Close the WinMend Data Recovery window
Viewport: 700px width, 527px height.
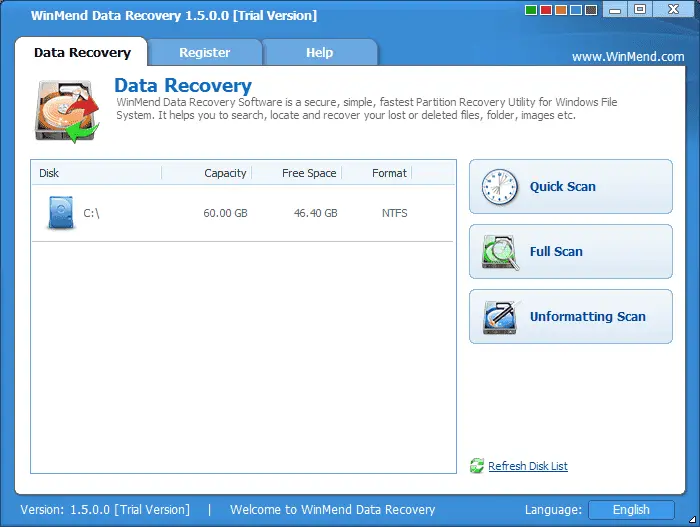pos(673,9)
